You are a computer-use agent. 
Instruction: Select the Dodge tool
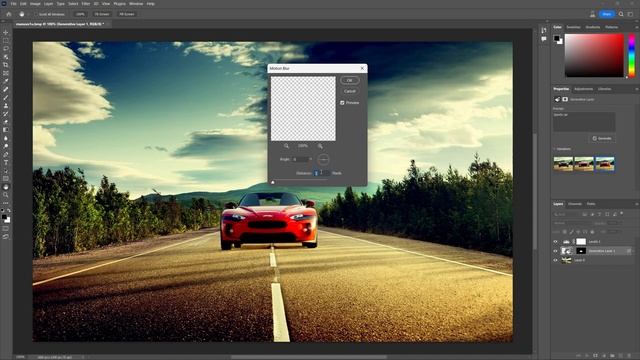click(x=6, y=146)
